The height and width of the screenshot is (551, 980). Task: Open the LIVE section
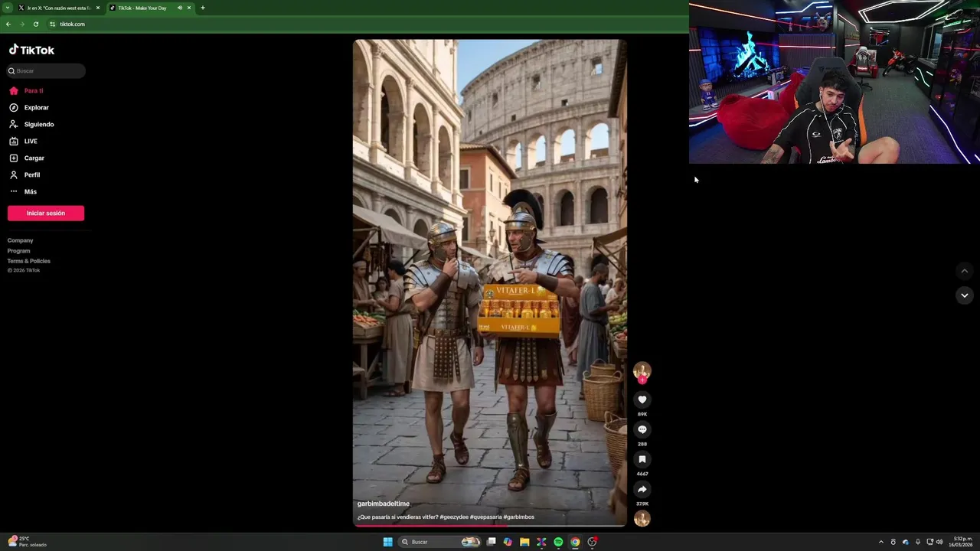(23, 142)
